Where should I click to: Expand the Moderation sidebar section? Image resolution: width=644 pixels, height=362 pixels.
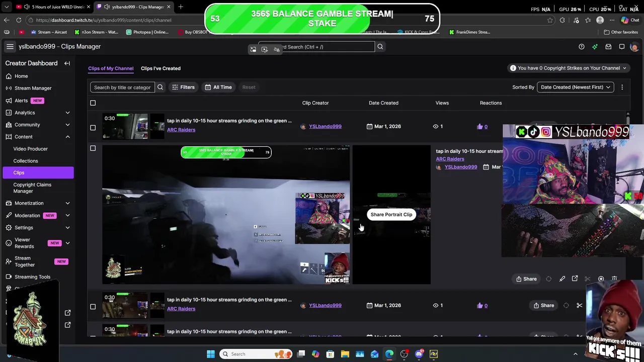tap(67, 215)
